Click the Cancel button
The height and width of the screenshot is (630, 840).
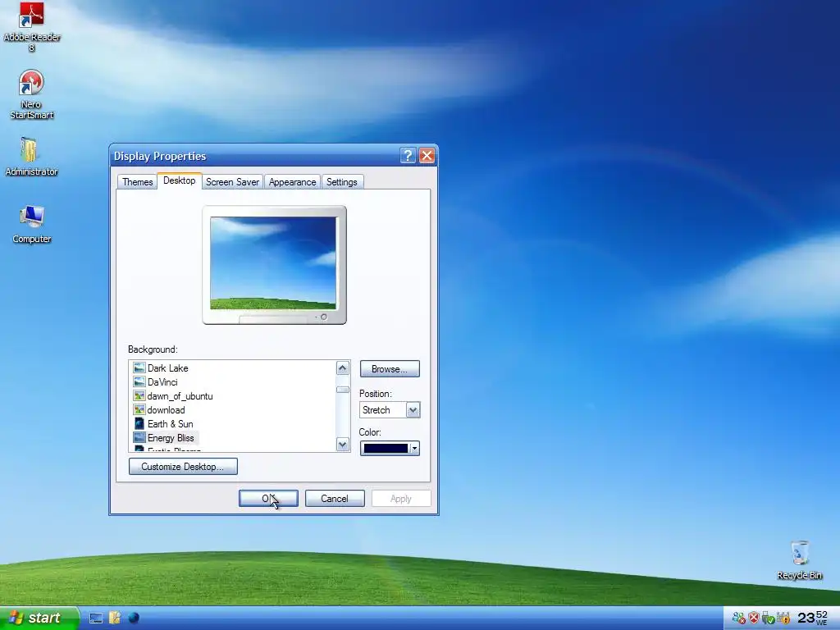[x=335, y=499]
